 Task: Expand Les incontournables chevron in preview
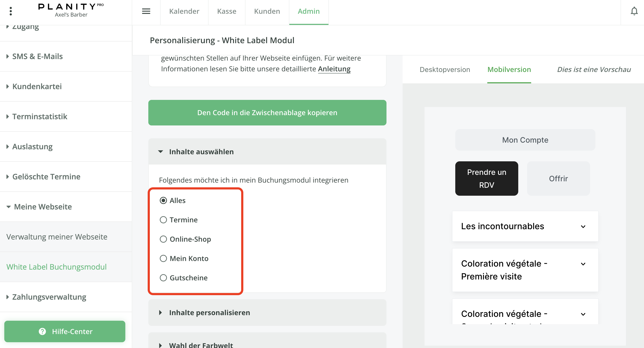coord(583,227)
